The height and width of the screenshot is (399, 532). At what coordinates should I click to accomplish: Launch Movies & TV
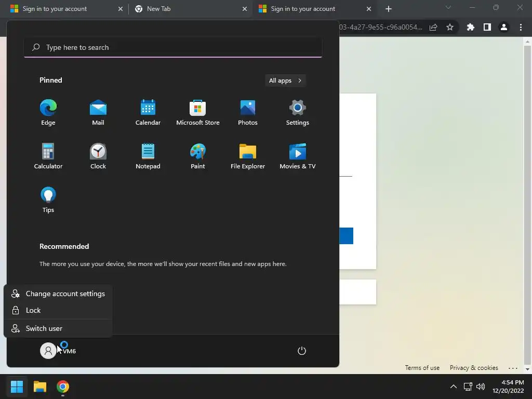point(298,156)
